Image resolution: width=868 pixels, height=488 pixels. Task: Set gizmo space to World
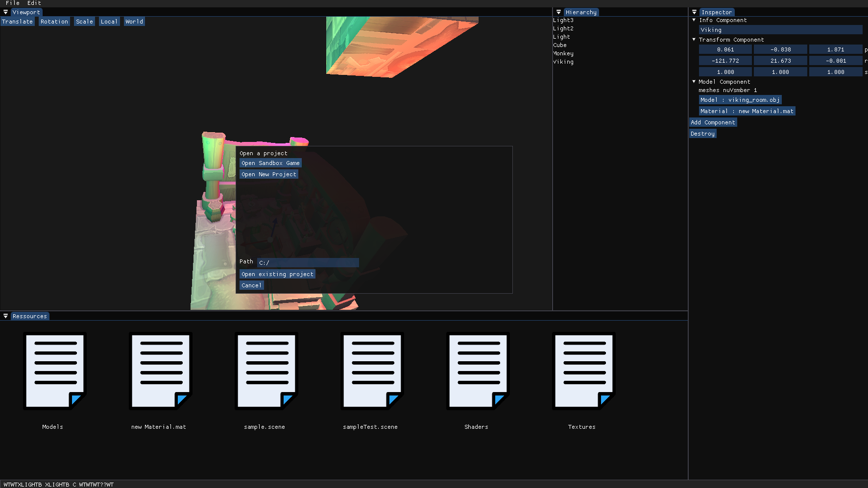point(134,22)
